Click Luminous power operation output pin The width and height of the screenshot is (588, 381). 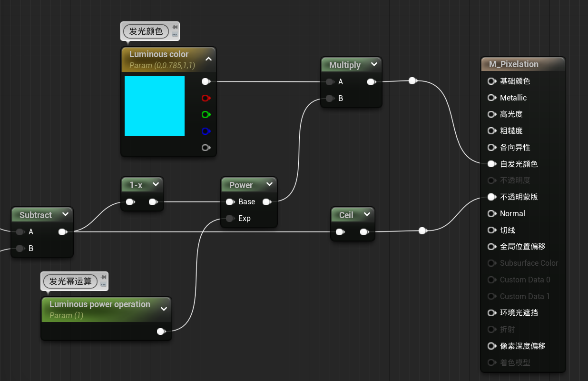(x=161, y=331)
